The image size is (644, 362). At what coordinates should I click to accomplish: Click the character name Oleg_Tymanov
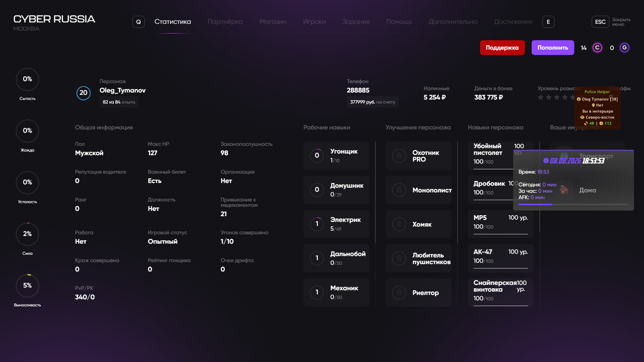point(122,90)
